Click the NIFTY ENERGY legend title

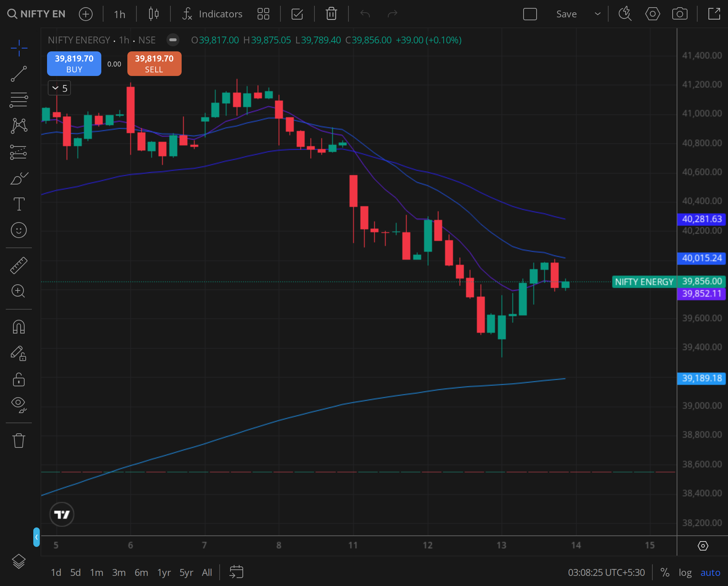79,40
